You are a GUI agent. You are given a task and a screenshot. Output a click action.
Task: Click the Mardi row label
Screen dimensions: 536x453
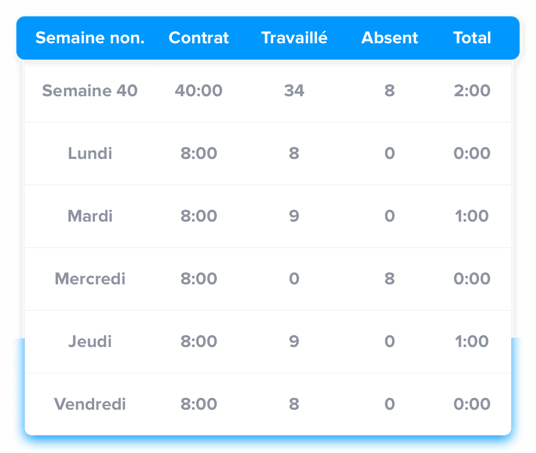coord(90,216)
